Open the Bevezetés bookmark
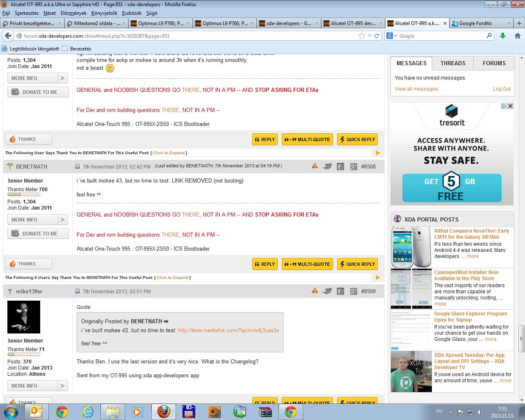The image size is (525, 420). pyautogui.click(x=77, y=49)
